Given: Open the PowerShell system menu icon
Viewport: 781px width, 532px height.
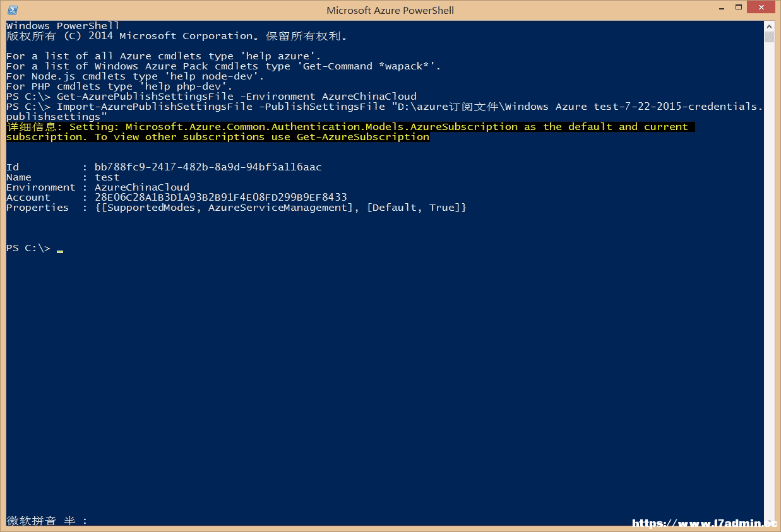Looking at the screenshot, I should pyautogui.click(x=11, y=9).
